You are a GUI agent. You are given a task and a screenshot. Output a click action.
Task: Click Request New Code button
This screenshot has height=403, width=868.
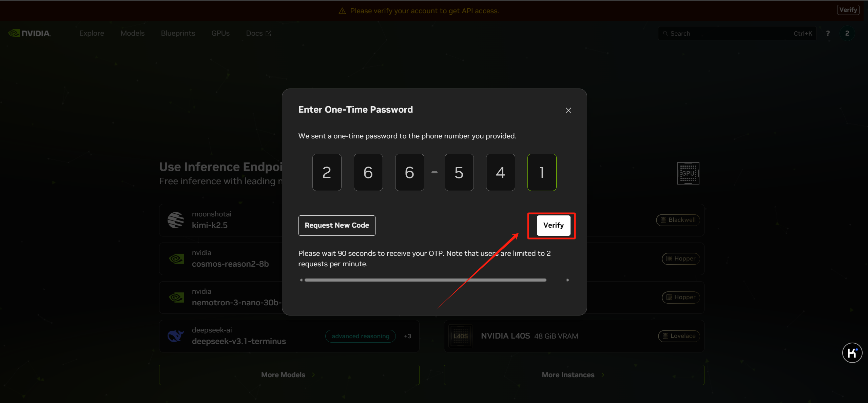pyautogui.click(x=336, y=225)
